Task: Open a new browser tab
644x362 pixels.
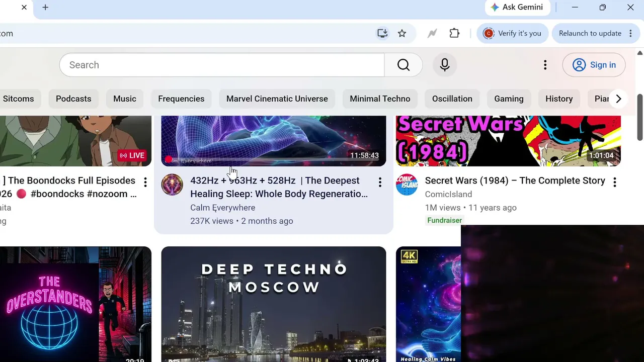Action: pos(45,8)
